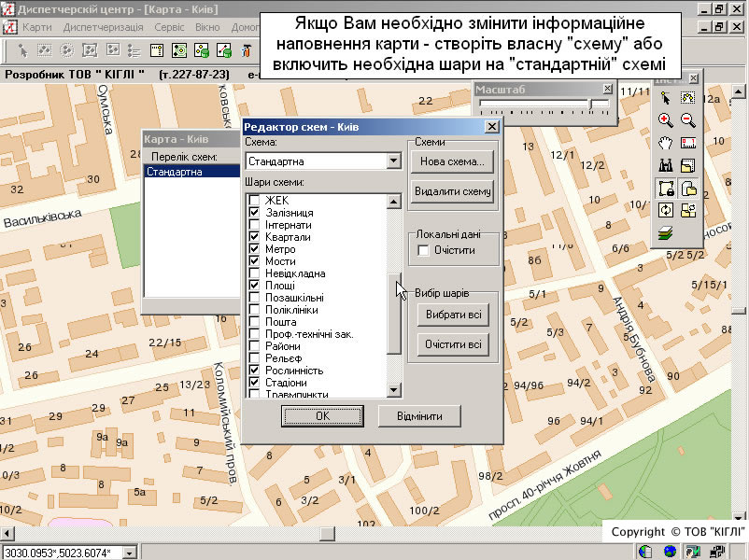
Task: Toggle the Стадіони layer checkbox
Action: tap(254, 383)
